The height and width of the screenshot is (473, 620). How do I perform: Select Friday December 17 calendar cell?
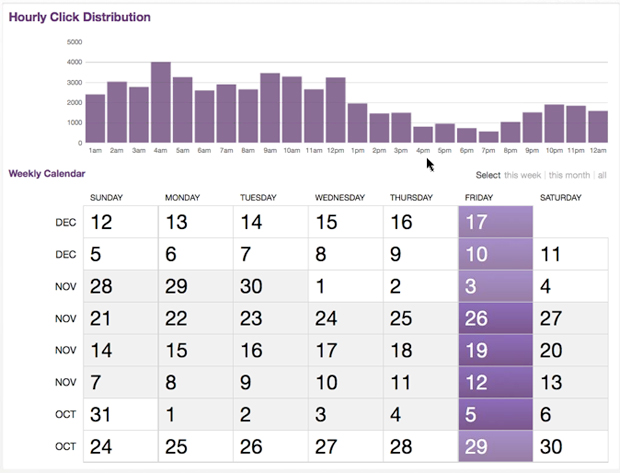pyautogui.click(x=495, y=222)
